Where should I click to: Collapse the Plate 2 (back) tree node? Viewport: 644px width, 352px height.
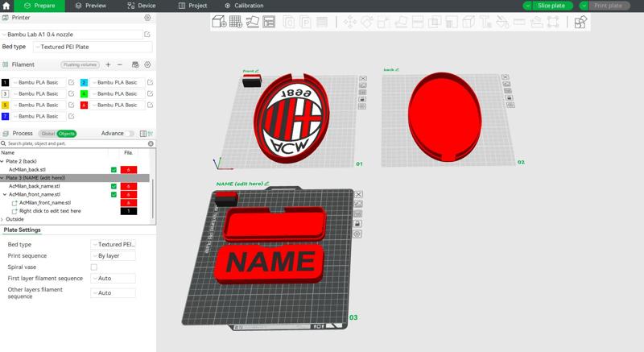pos(2,161)
